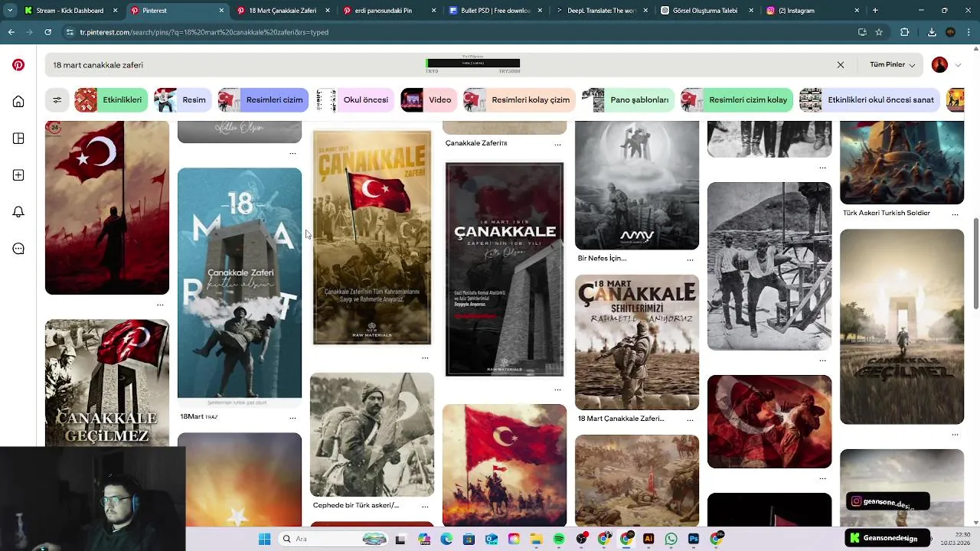The height and width of the screenshot is (551, 980).
Task: Expand the account chevron beside the avatar
Action: [x=958, y=65]
